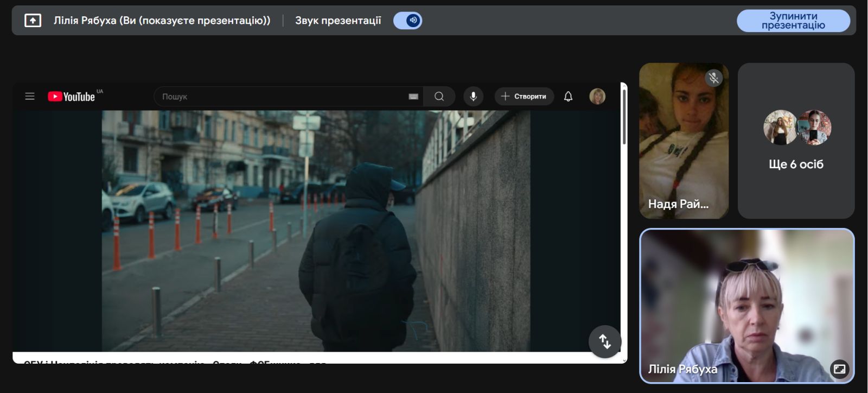Open the Ще 6 осіб participants tile
The height and width of the screenshot is (393, 868).
[x=796, y=141]
